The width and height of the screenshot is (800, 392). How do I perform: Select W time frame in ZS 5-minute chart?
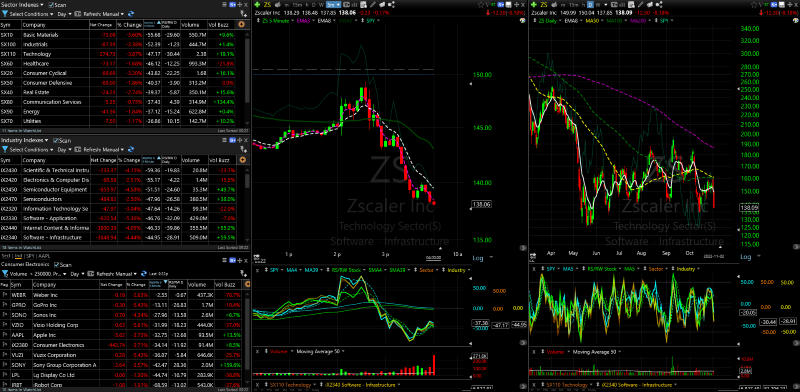click(x=321, y=5)
